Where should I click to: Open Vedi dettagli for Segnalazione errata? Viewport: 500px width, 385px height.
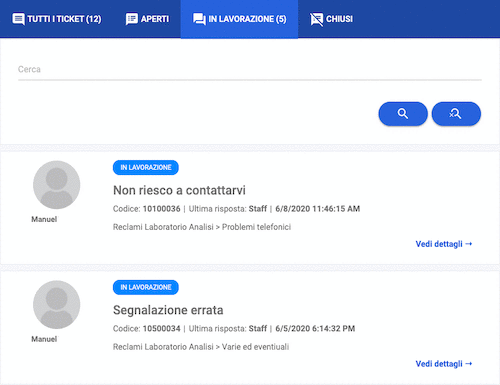(444, 364)
